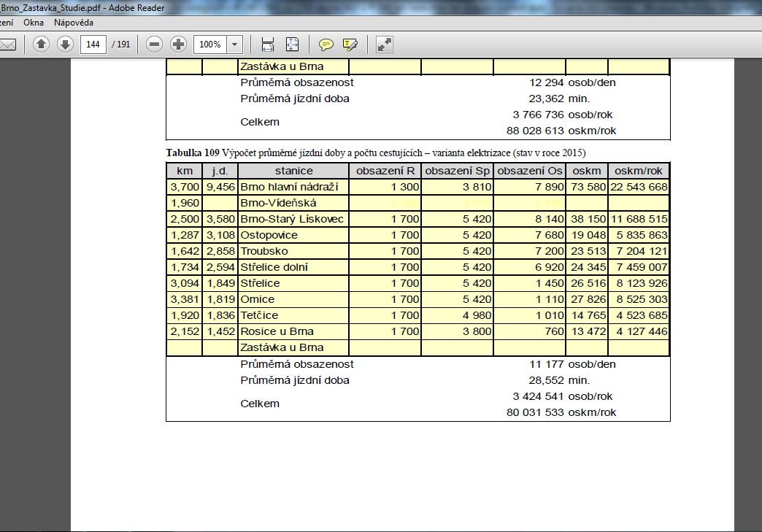Viewport: 762px width, 532px height.
Task: Click the header cell 'obsazení Sp'
Action: pos(458,171)
